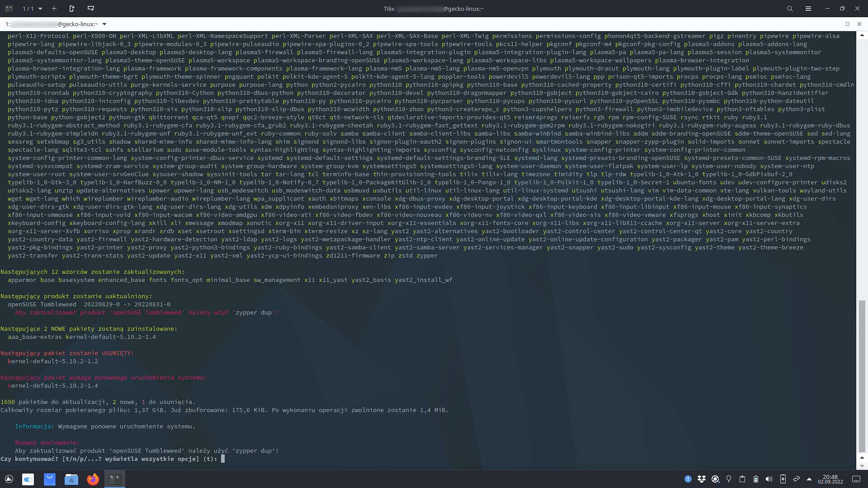Viewport: 868px width, 488px height.
Task: Launch Firefox from the taskbar
Action: pyautogui.click(x=93, y=479)
